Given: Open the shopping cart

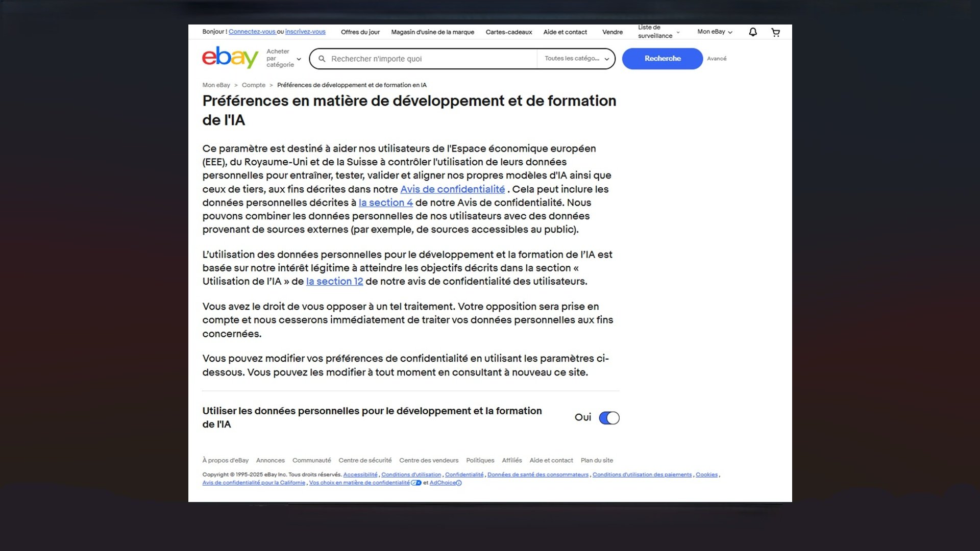Looking at the screenshot, I should pos(775,32).
